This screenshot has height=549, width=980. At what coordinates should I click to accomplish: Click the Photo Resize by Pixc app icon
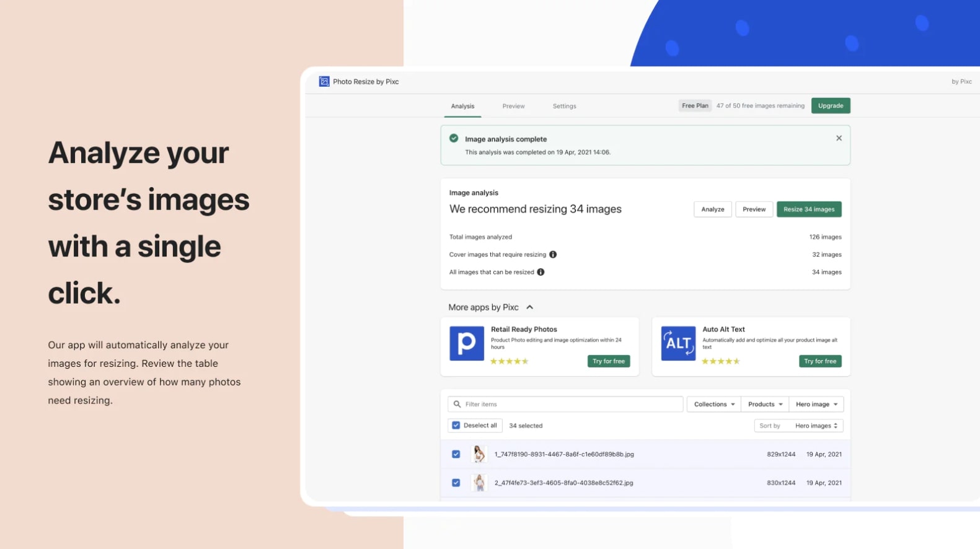click(x=324, y=81)
